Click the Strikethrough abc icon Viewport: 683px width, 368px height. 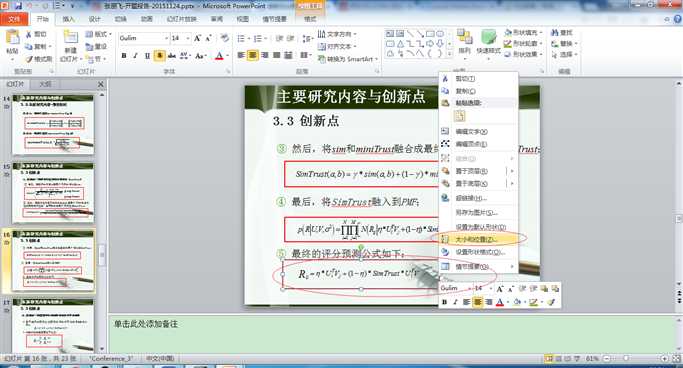(x=172, y=56)
